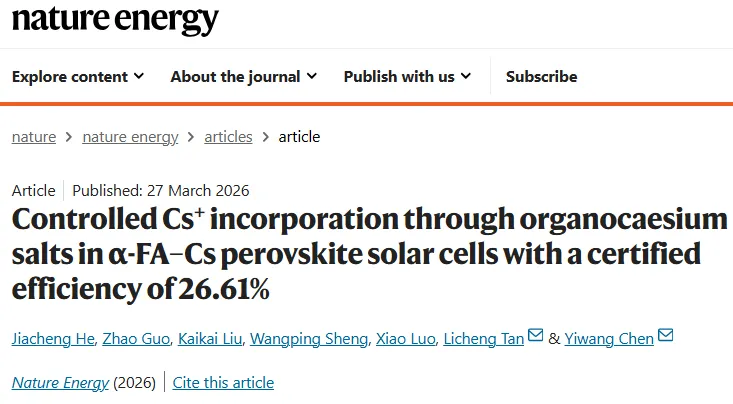Navigate to nature energy breadcrumb
This screenshot has width=733, height=404.
(x=130, y=137)
